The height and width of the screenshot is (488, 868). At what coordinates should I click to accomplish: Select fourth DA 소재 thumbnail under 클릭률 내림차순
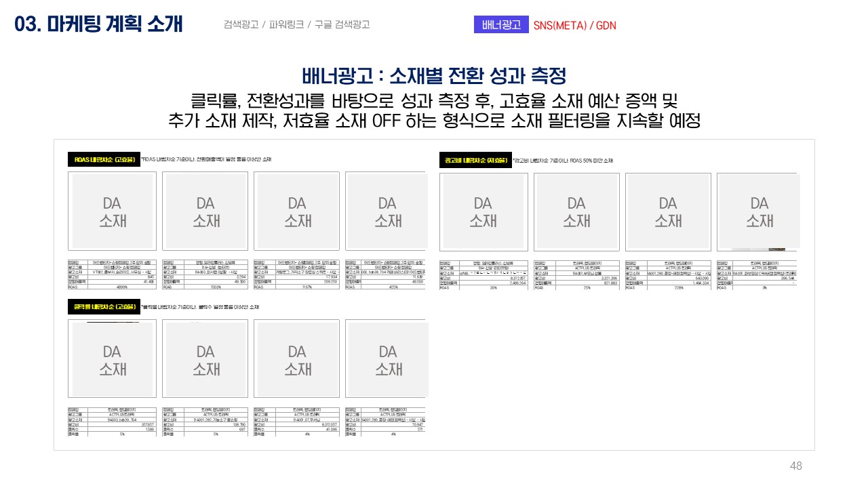click(388, 359)
